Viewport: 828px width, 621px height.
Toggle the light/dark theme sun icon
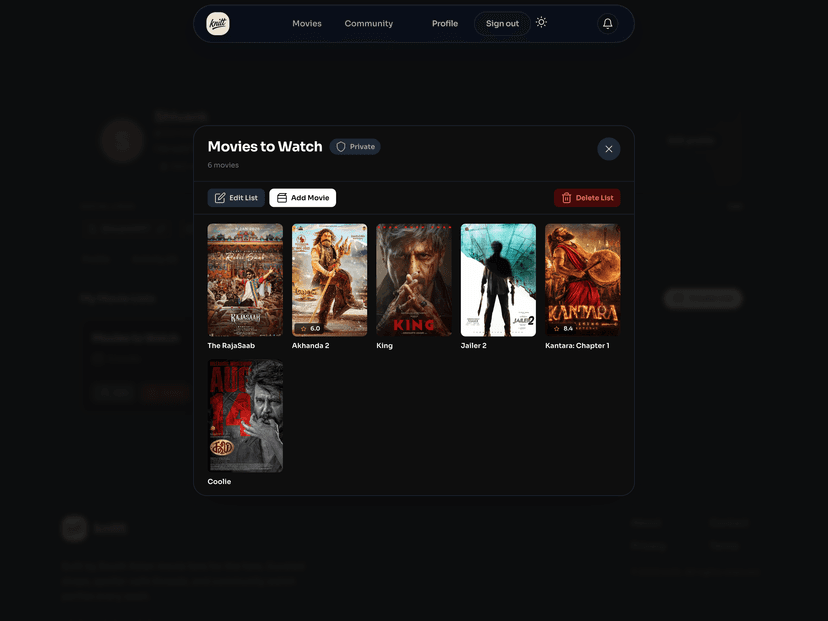[541, 22]
